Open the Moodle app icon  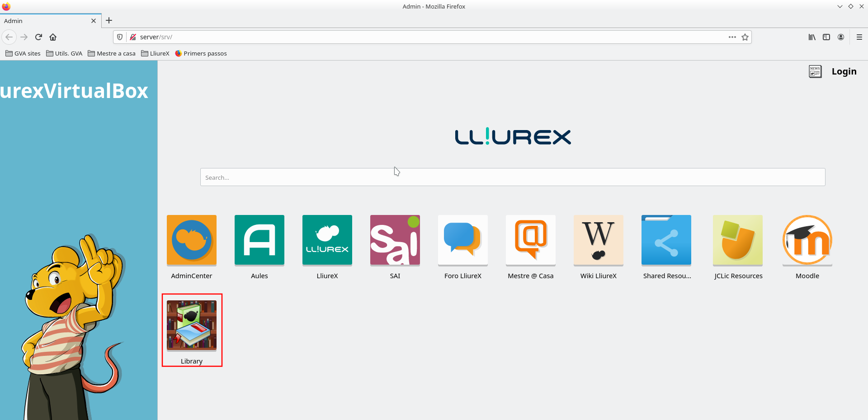pos(807,240)
